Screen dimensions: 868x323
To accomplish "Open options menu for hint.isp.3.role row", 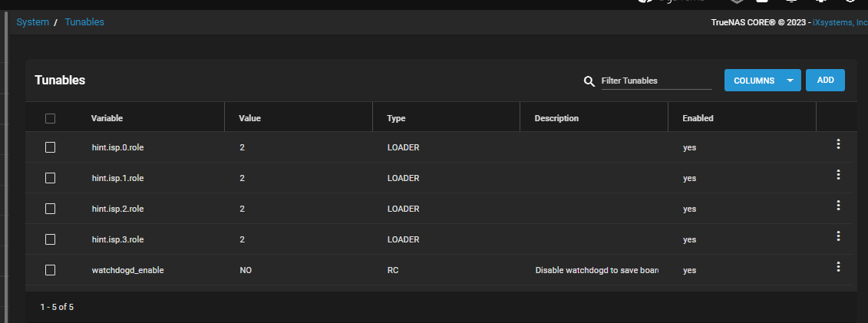I will [838, 236].
